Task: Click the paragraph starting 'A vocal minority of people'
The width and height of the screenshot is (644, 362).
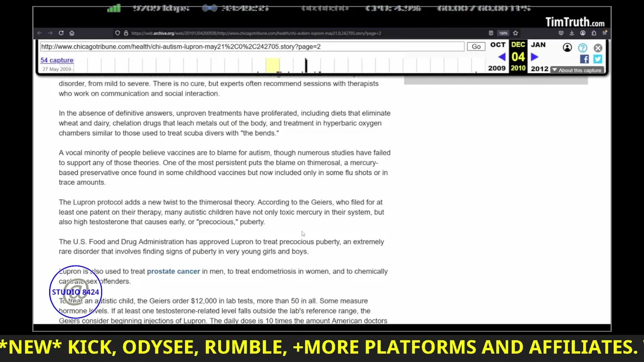Action: pyautogui.click(x=224, y=167)
